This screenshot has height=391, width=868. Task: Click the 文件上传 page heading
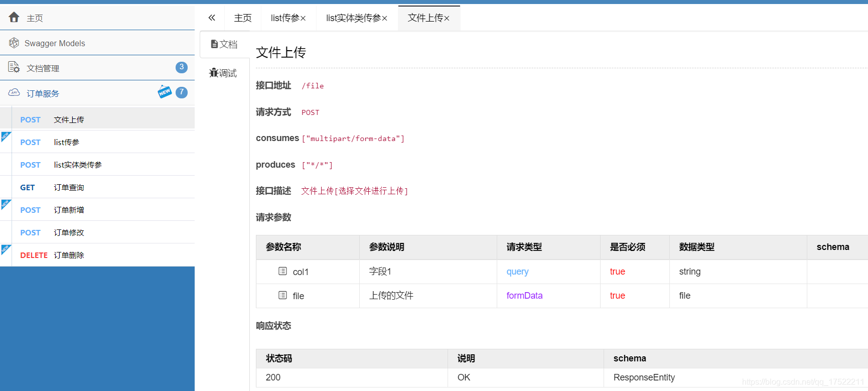[281, 52]
